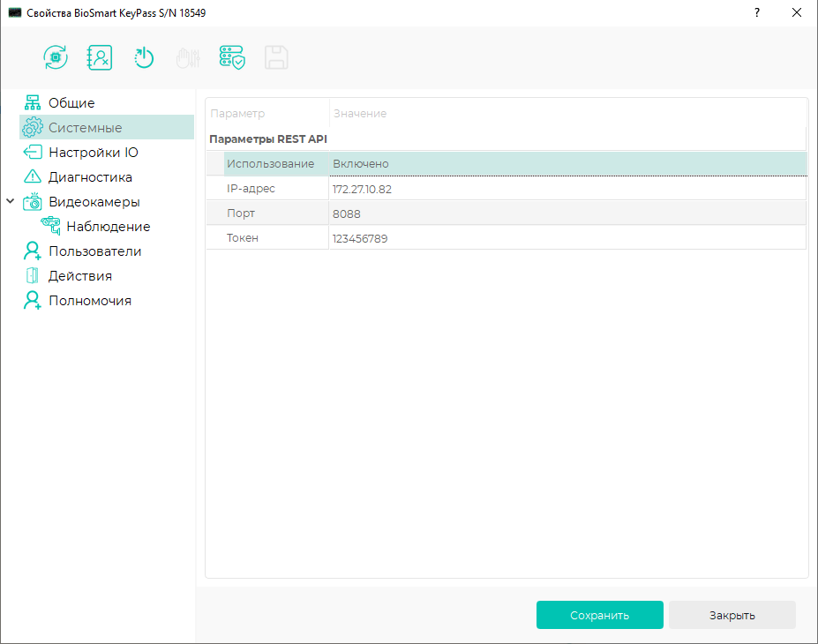
Task: Click the Сохранить button
Action: coord(600,615)
